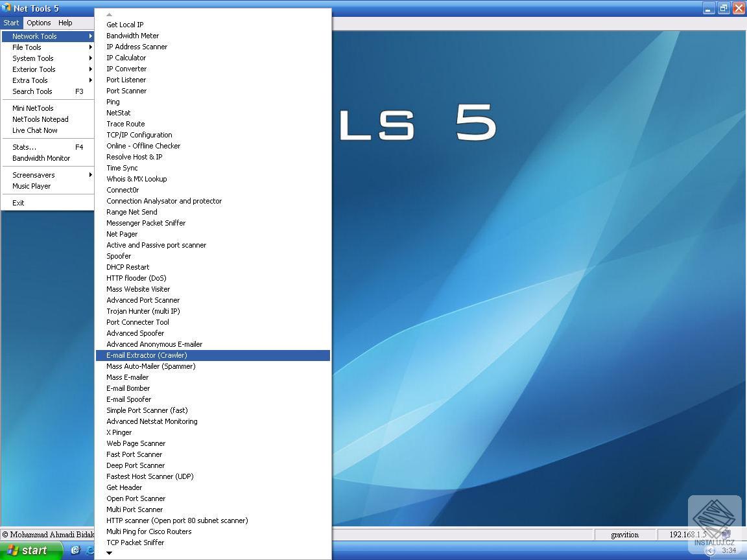Open IP Converter
The height and width of the screenshot is (560, 747).
pos(213,69)
